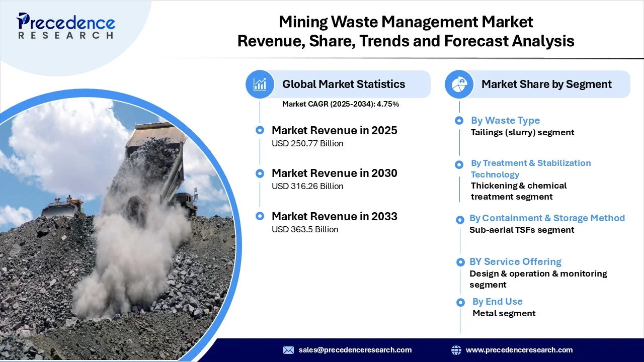Click the globe website icon
This screenshot has height=362, width=644.
pos(456,350)
